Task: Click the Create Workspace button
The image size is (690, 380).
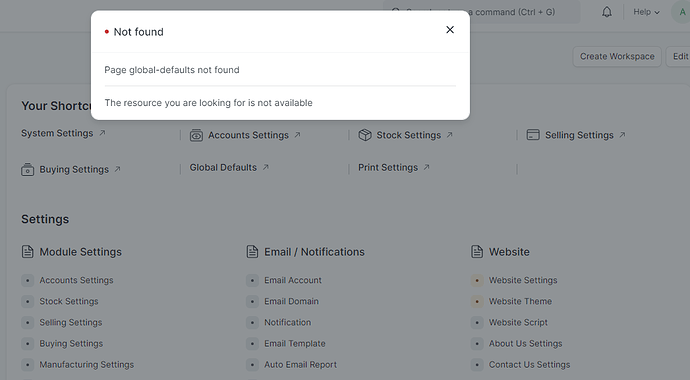Action: [x=617, y=56]
